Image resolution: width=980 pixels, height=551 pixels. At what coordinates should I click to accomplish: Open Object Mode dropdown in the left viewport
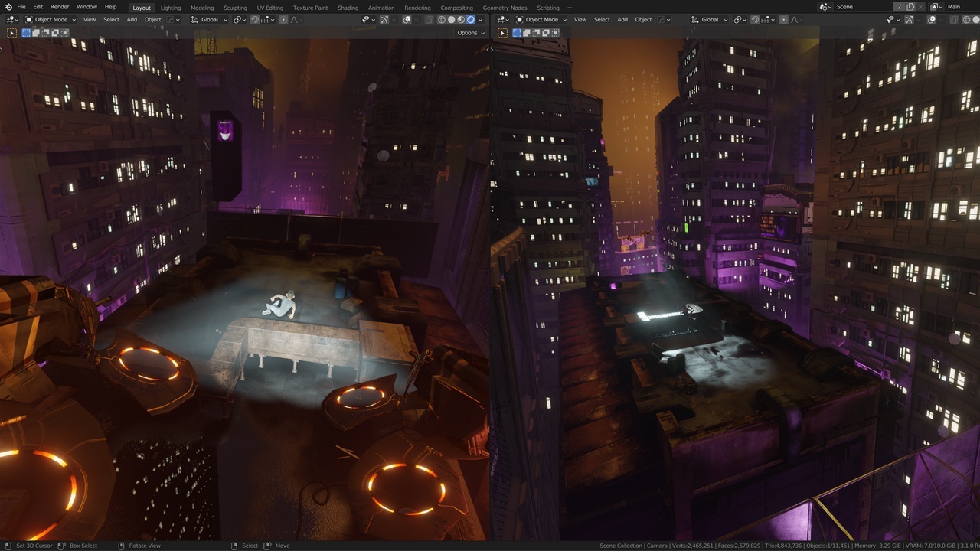50,20
